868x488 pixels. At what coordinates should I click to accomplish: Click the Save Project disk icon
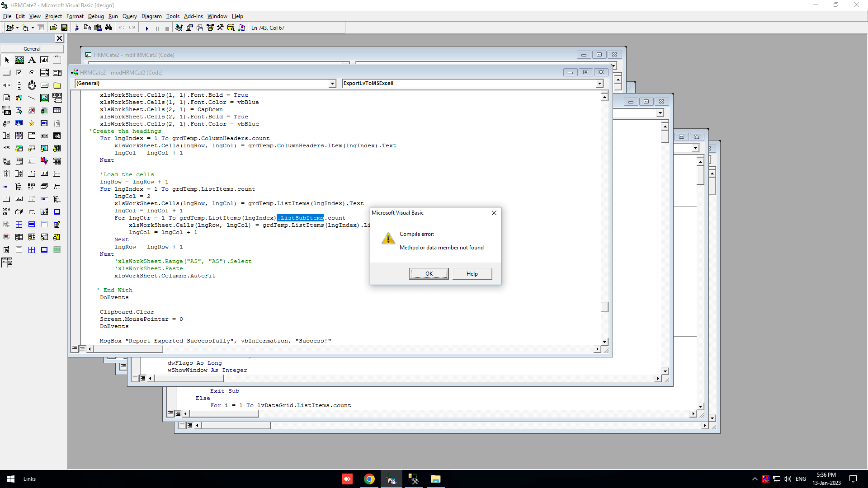(64, 28)
